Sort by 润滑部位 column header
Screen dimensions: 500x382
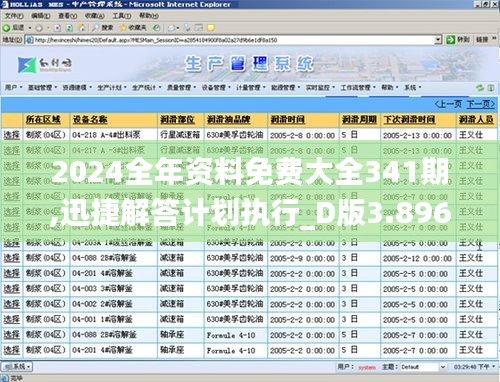pos(177,119)
